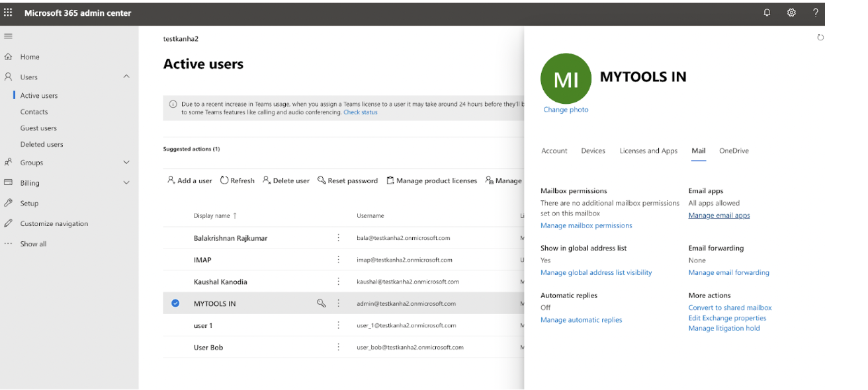Select the IMAP user name
This screenshot has width=868, height=390.
click(x=202, y=260)
